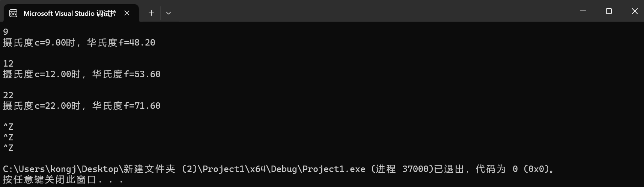Open a new terminal tab with plus
644x187 pixels.
(151, 13)
